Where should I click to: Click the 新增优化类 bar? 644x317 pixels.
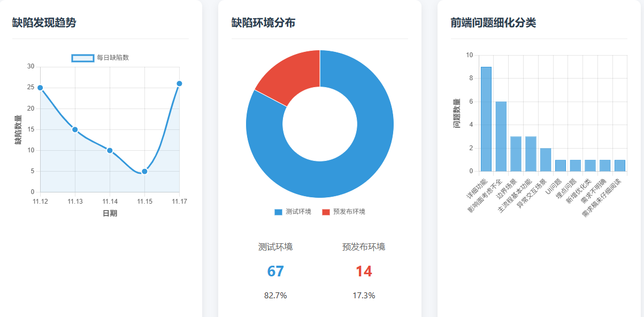[590, 166]
